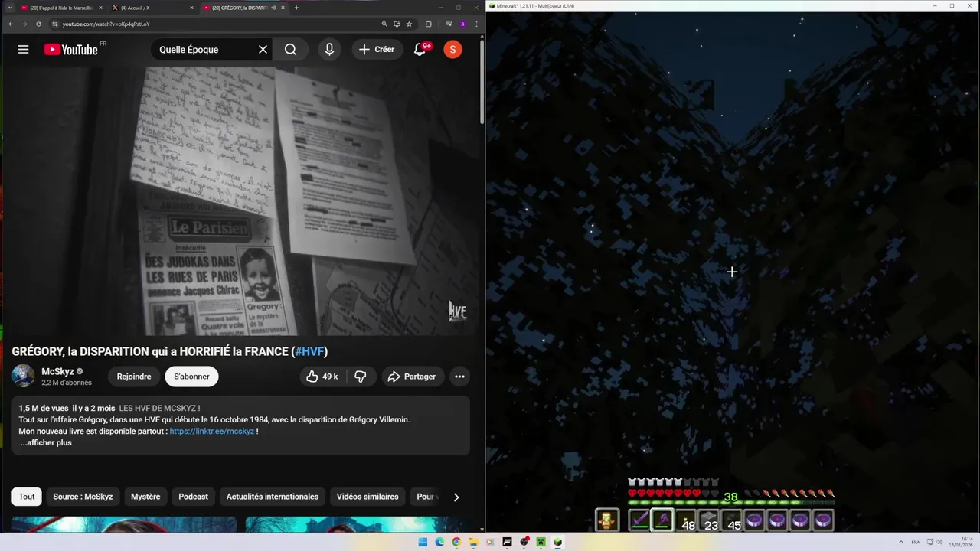This screenshot has height=551, width=980.
Task: Open the Windows Start menu
Action: (x=423, y=542)
